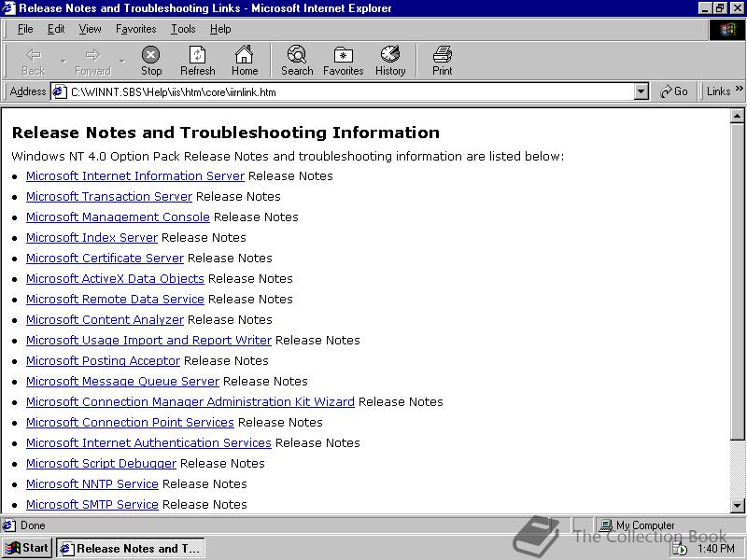Screen dimensions: 747x560
Task: Open Microsoft Management Console link
Action: coord(119,217)
